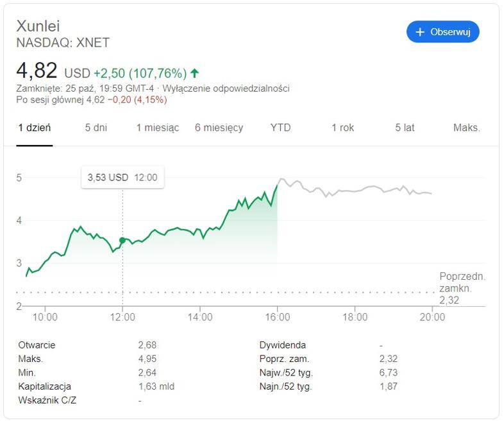Viewport: 504px width, 421px height.
Task: Click the 20:00 label on time axis
Action: pyautogui.click(x=432, y=317)
